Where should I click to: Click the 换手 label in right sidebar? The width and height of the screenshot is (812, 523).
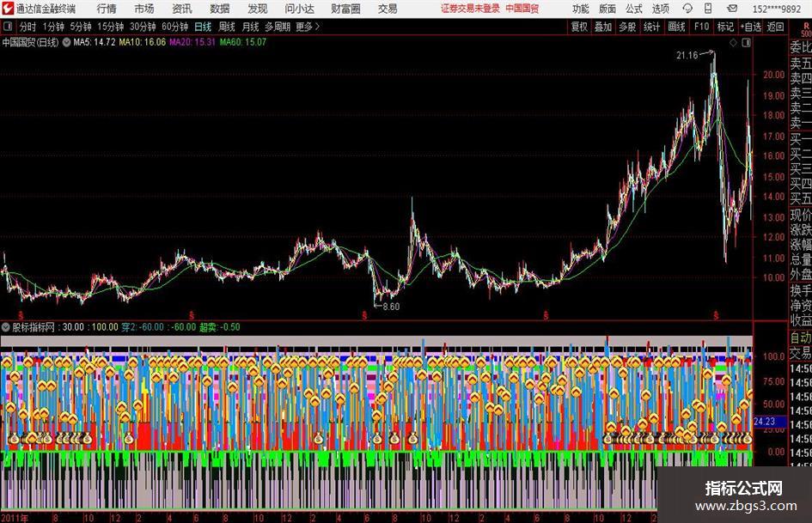(801, 290)
